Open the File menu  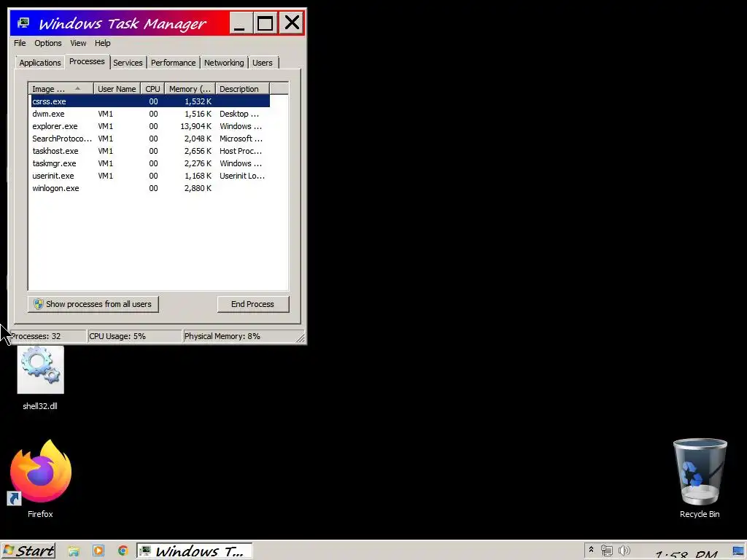(x=20, y=43)
